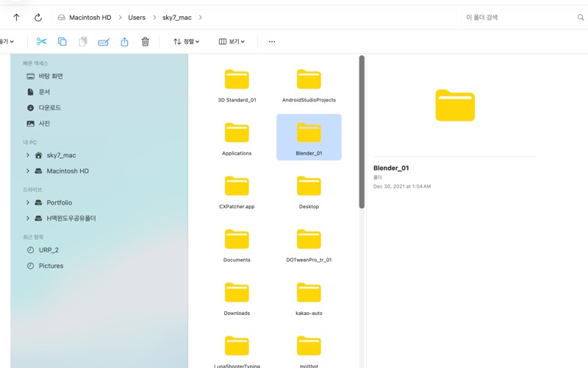
Task: Select the kakao-auto folder
Action: click(309, 298)
